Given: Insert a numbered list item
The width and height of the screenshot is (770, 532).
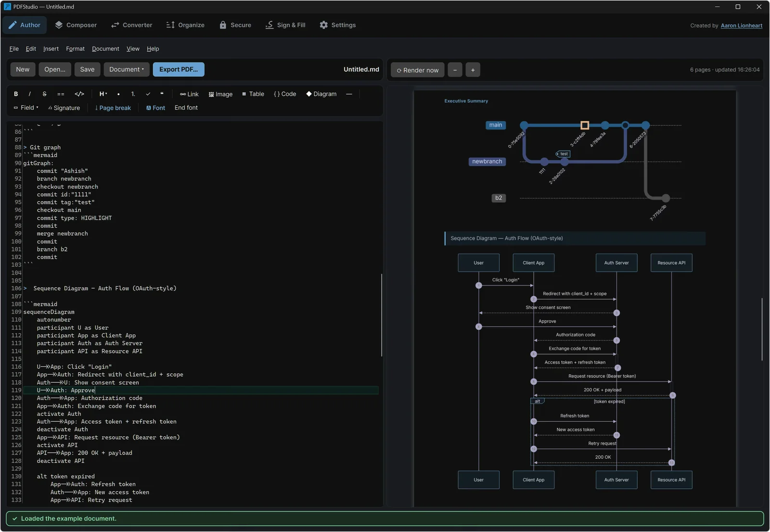Looking at the screenshot, I should pos(133,94).
